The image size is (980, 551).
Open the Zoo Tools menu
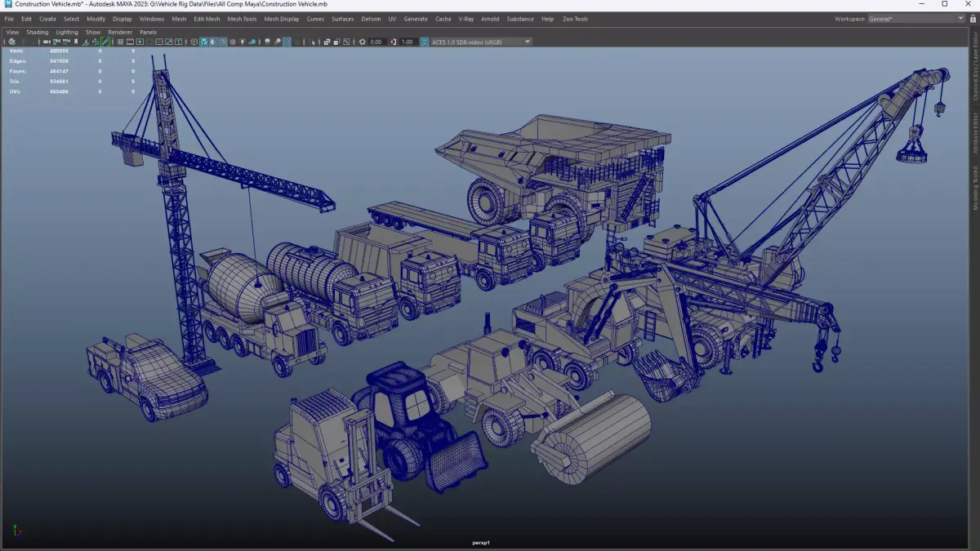point(575,19)
